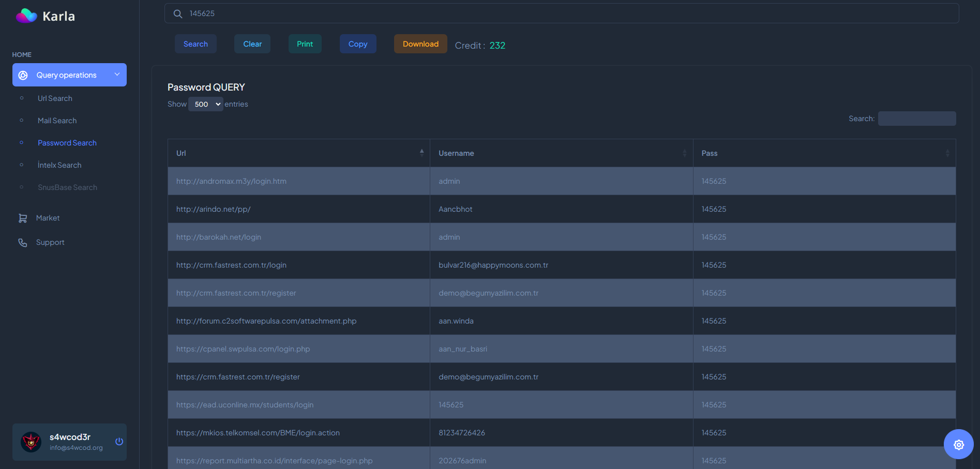The width and height of the screenshot is (980, 469).
Task: Open İntelx Search menu item
Action: point(59,165)
